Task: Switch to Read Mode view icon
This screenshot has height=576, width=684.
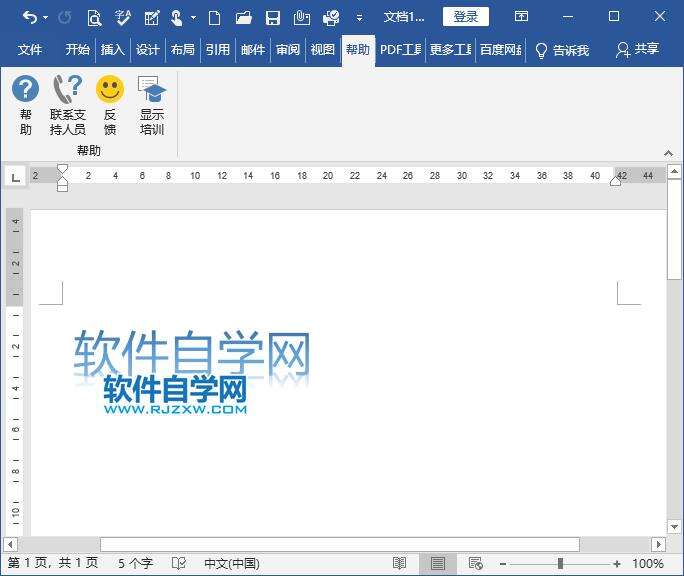Action: tap(400, 563)
